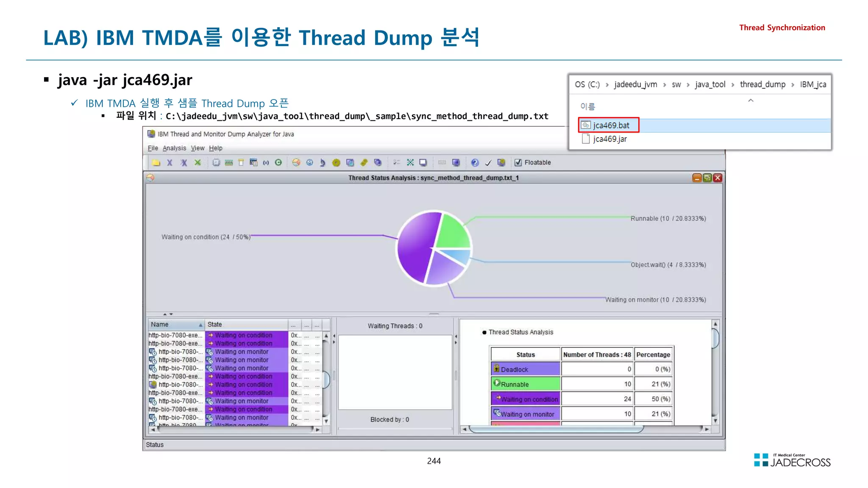
Task: Click the green grid pattern toolbar icon
Action: coord(410,163)
